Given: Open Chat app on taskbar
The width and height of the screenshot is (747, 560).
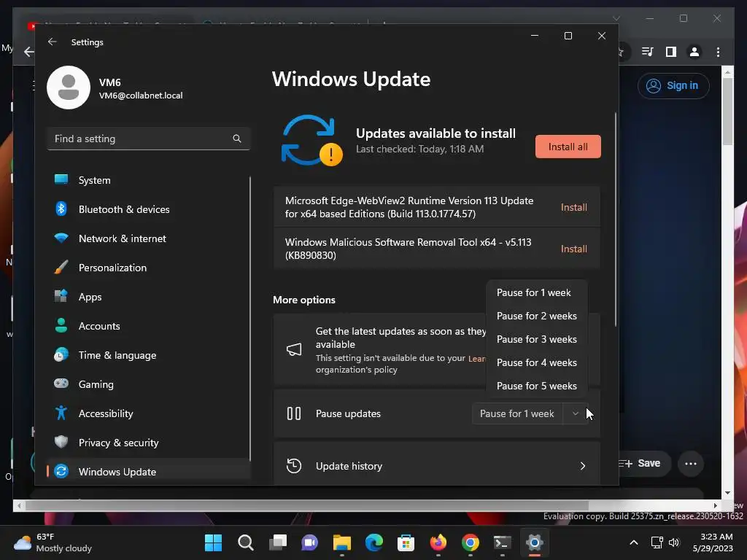Looking at the screenshot, I should [x=309, y=542].
